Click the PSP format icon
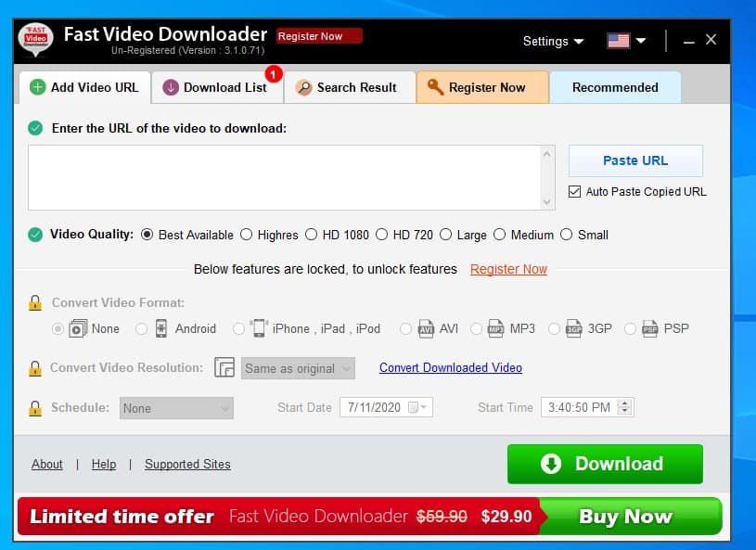 click(649, 328)
